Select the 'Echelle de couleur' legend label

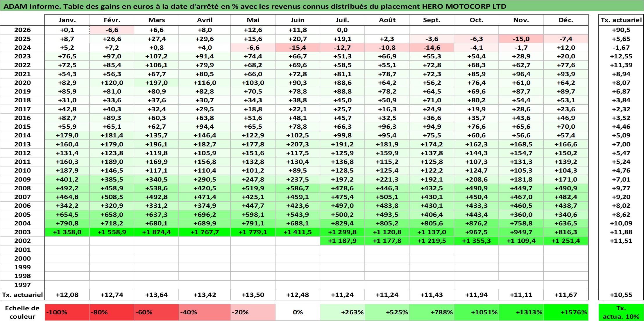[x=22, y=312]
